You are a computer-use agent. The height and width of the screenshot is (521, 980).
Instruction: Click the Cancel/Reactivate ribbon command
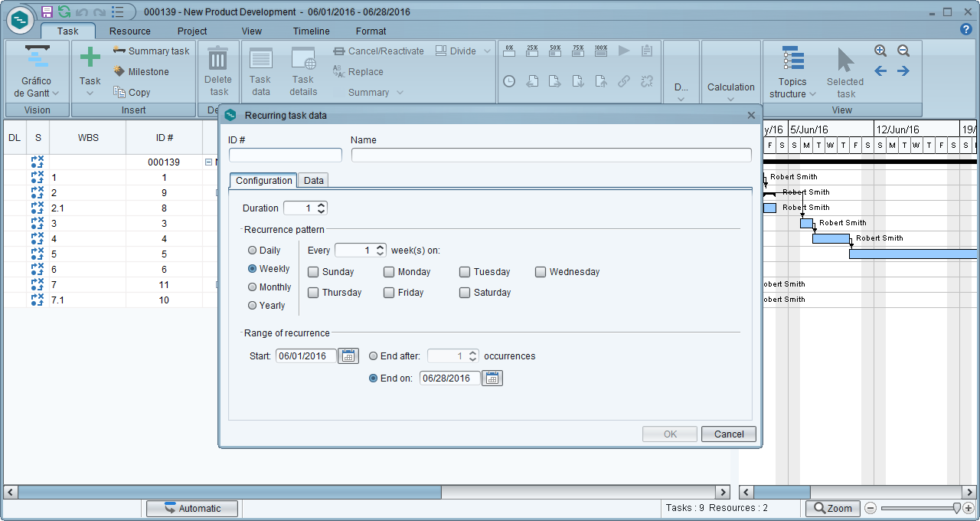click(378, 51)
